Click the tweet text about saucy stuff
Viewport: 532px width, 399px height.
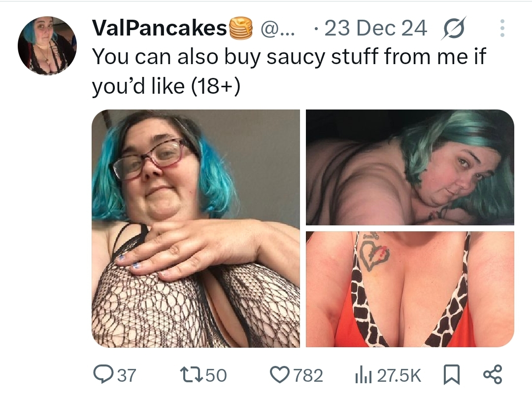(x=289, y=71)
